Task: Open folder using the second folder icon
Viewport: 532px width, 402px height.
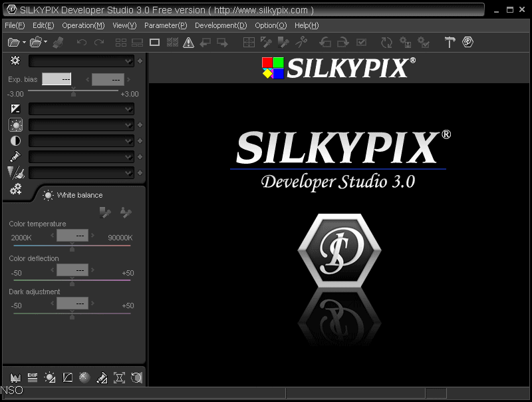Action: tap(36, 43)
